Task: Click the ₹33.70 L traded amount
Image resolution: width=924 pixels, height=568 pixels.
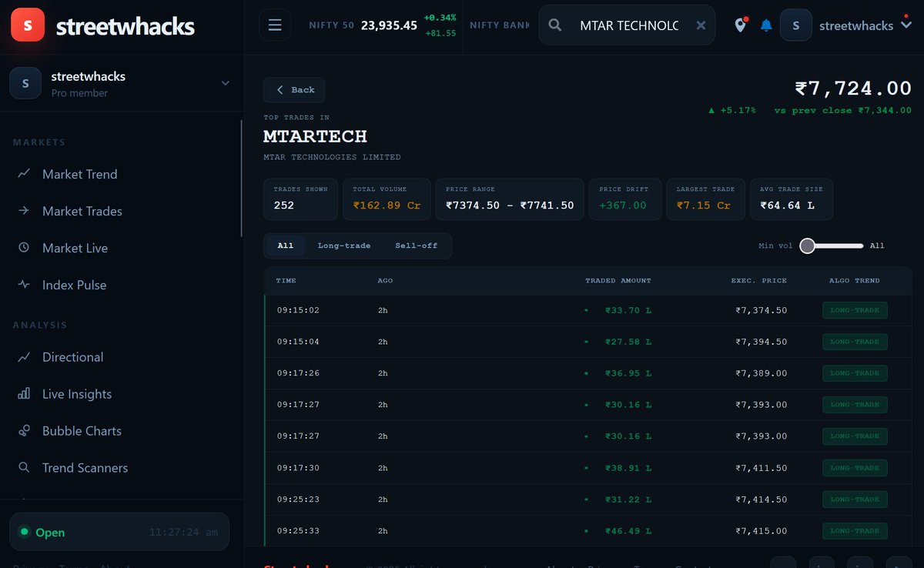Action: point(628,310)
